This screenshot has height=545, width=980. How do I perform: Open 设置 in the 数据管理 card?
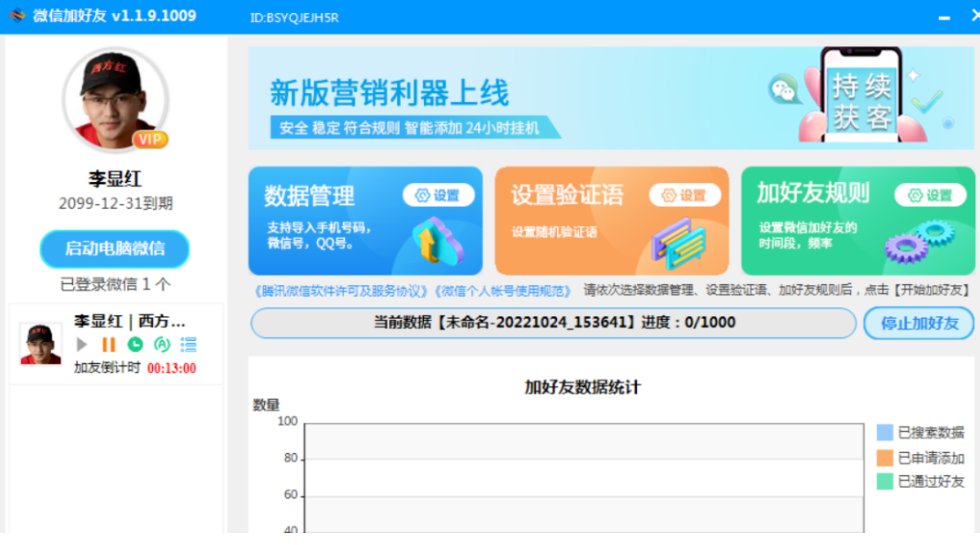coord(438,196)
